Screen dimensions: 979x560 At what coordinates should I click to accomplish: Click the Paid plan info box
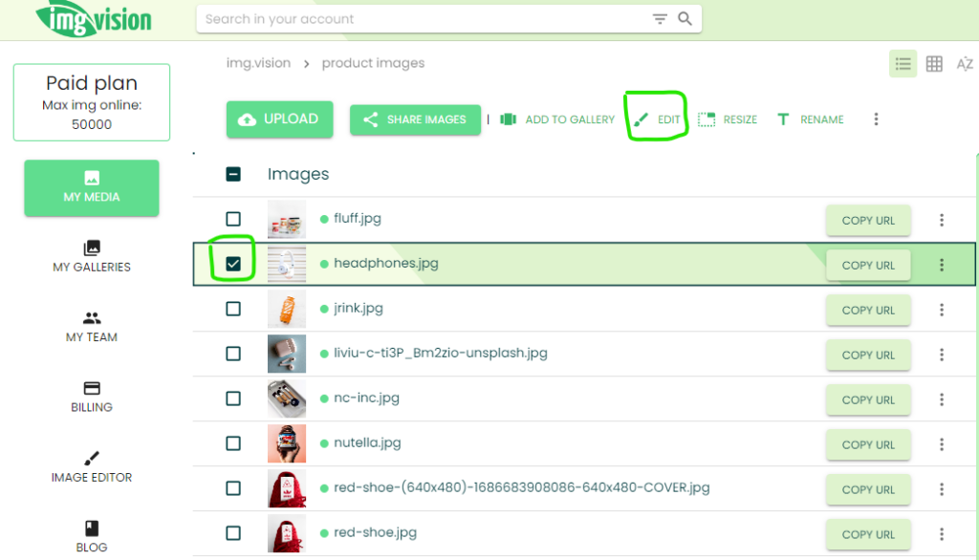(x=92, y=102)
